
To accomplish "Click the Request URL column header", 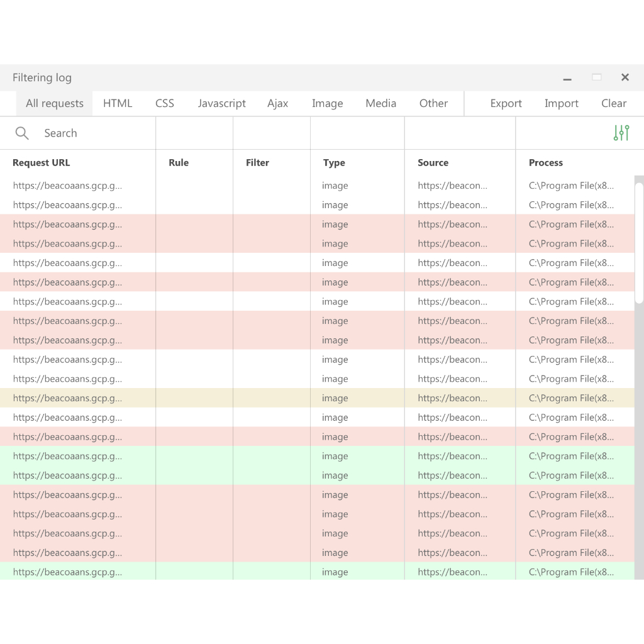I will click(42, 163).
